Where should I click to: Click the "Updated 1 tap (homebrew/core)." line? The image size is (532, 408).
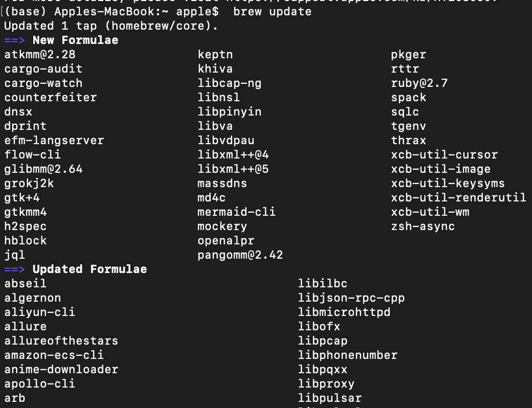coord(111,26)
